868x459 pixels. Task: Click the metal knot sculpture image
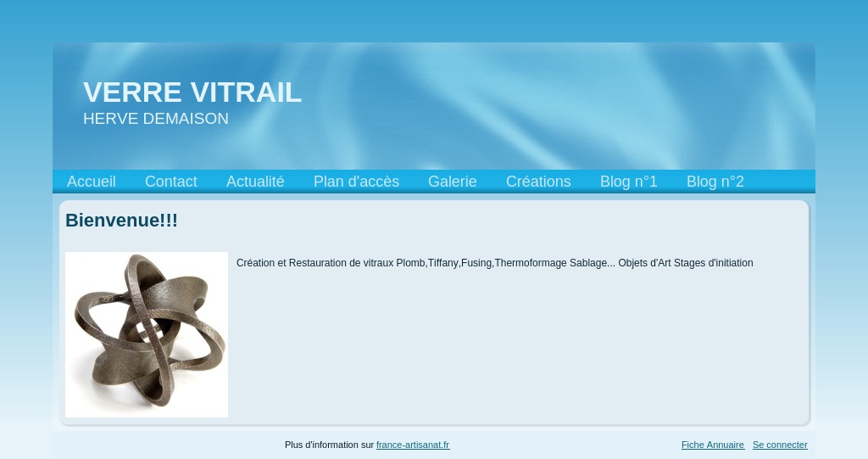click(147, 335)
